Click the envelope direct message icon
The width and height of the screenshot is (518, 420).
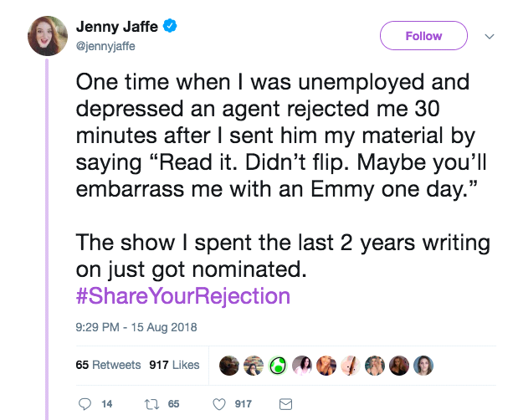tap(285, 404)
